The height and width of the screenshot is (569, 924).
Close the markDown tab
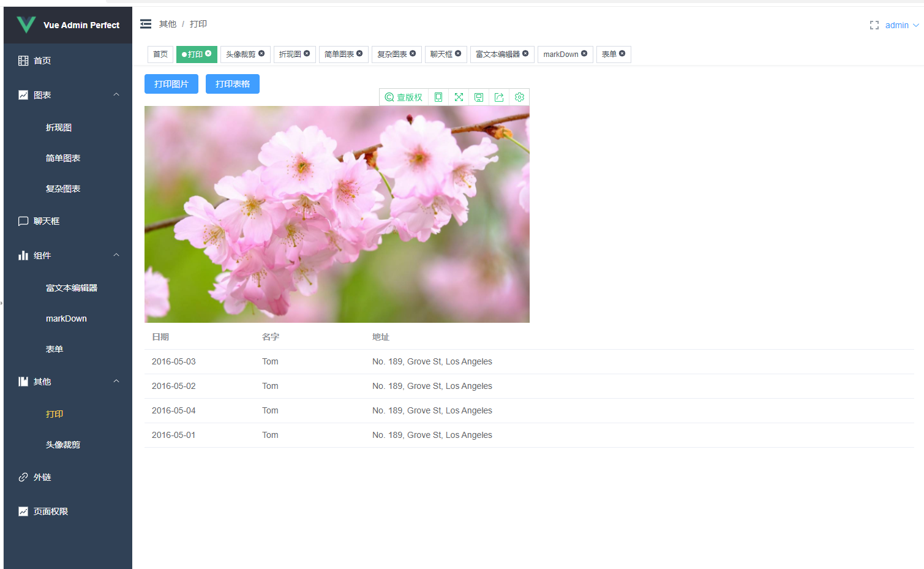pos(584,53)
